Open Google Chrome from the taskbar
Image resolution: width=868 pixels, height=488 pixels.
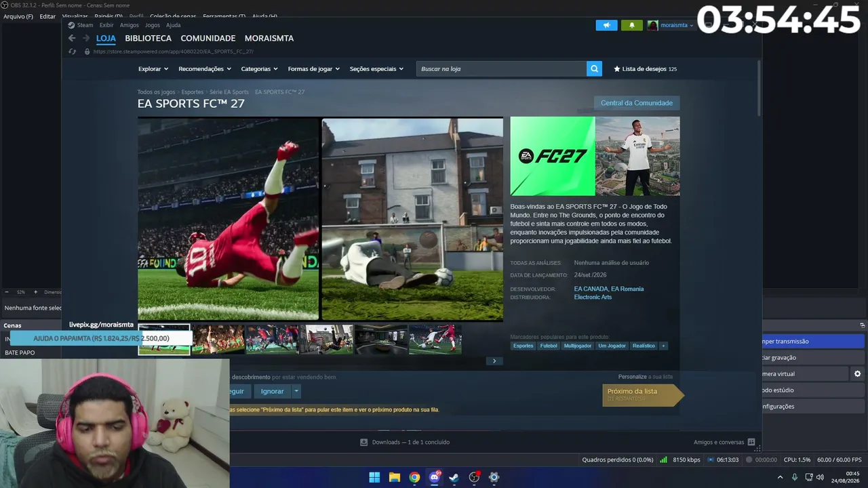pos(414,477)
